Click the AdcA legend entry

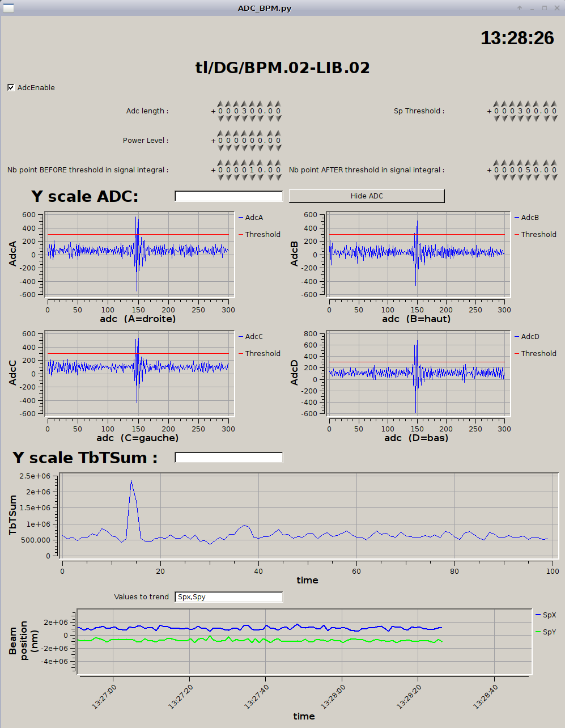pyautogui.click(x=253, y=218)
